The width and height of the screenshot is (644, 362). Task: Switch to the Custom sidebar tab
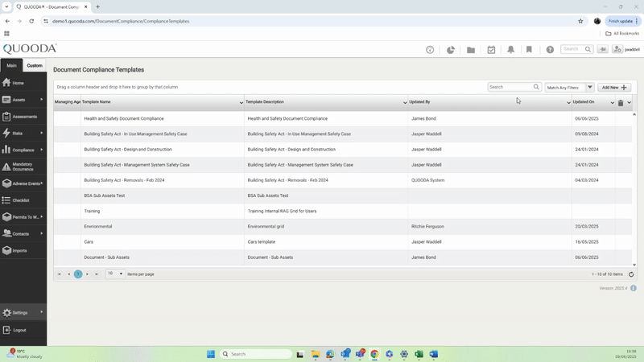(35, 65)
